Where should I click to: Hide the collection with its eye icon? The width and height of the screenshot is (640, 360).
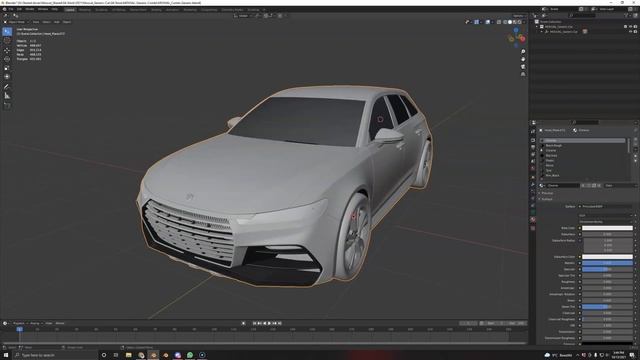631,27
